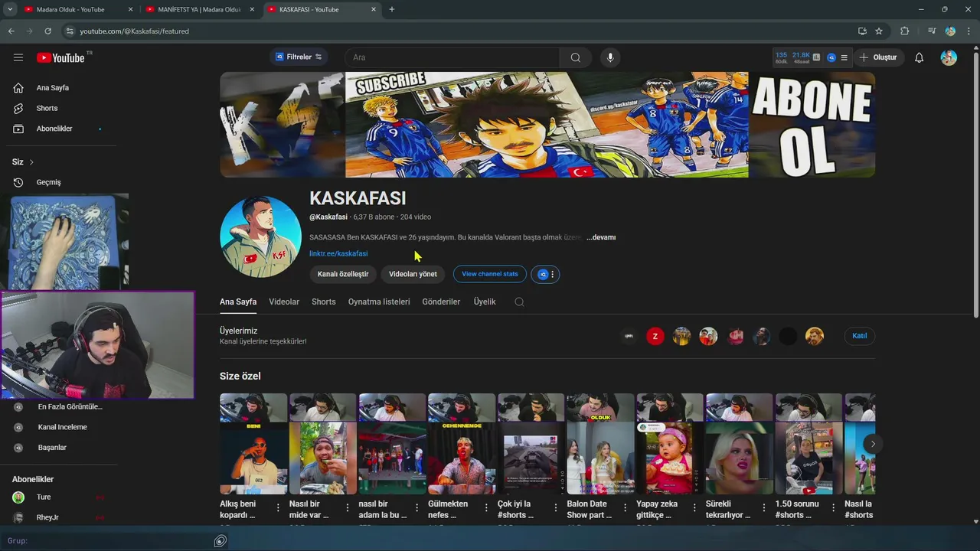Click the Ara search input field
This screenshot has width=980, height=551.
[x=452, y=57]
